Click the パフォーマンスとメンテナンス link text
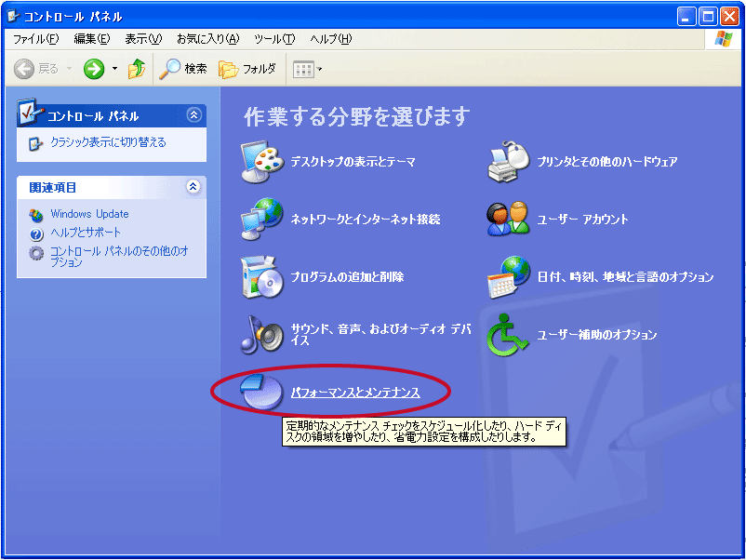 pos(355,393)
